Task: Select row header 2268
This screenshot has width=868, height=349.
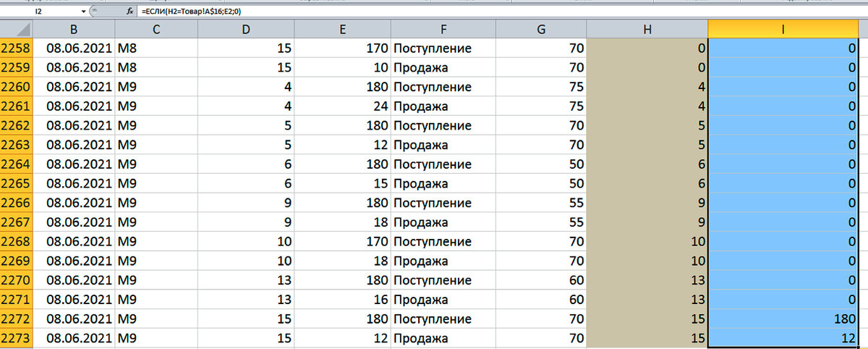Action: point(16,242)
